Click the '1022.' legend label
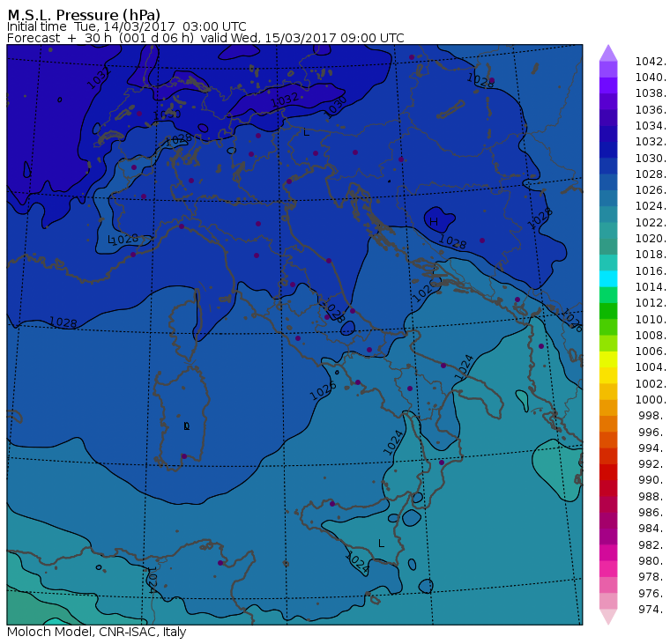670x644 pixels. 651,223
